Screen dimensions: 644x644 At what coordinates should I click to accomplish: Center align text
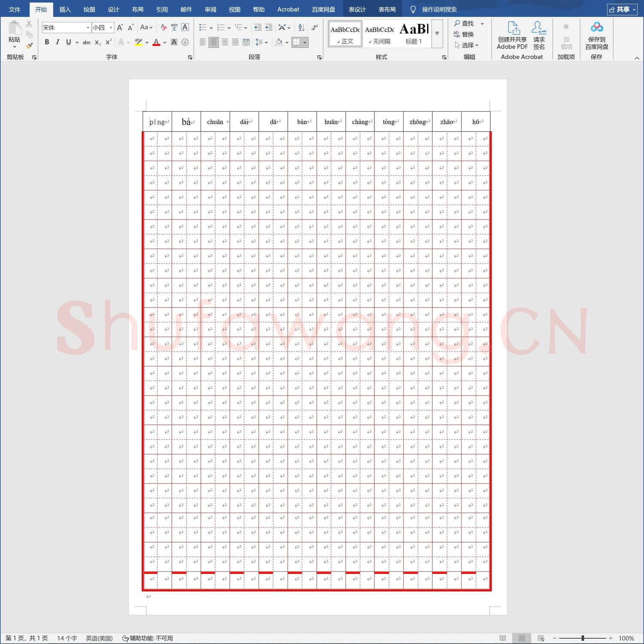tap(213, 42)
